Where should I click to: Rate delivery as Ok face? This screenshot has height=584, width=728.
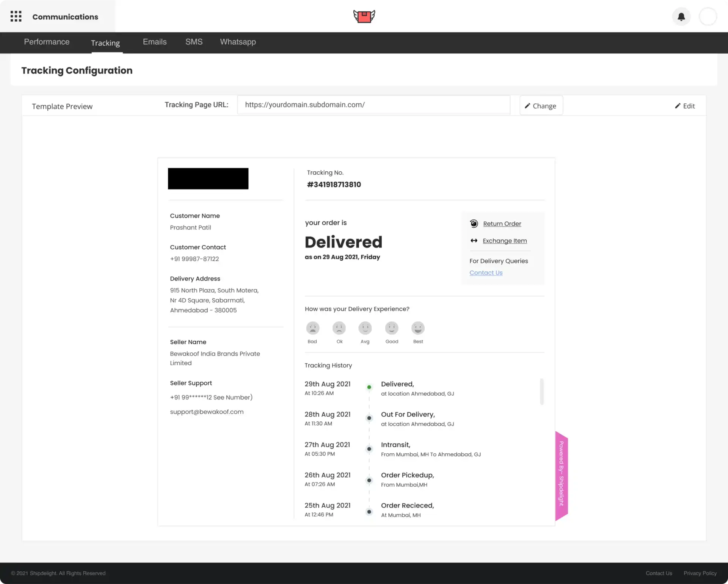pos(339,328)
